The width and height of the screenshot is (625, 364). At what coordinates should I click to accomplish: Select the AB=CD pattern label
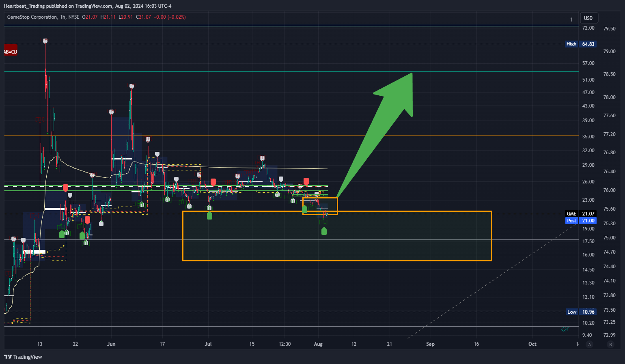[11, 52]
